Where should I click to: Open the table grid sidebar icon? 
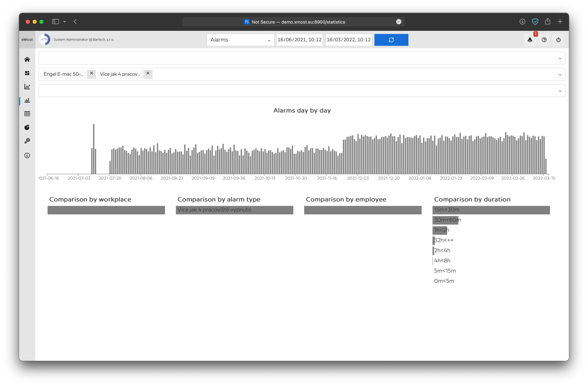[x=27, y=114]
